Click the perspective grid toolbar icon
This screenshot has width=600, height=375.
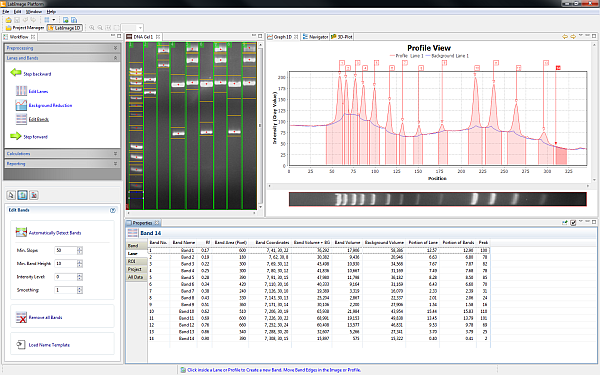(x=47, y=20)
